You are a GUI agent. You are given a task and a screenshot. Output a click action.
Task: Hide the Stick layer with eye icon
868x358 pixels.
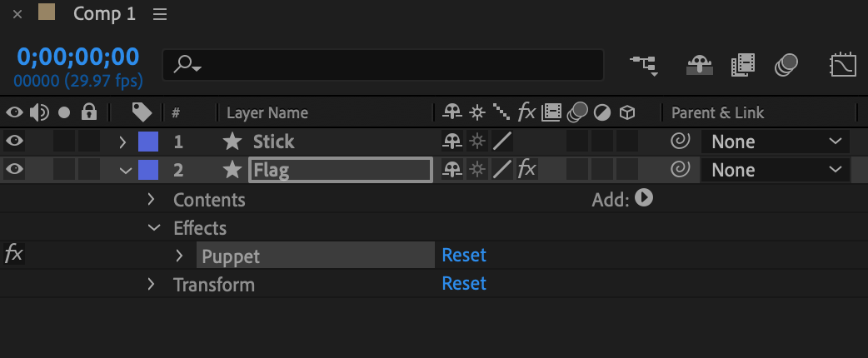pos(14,142)
